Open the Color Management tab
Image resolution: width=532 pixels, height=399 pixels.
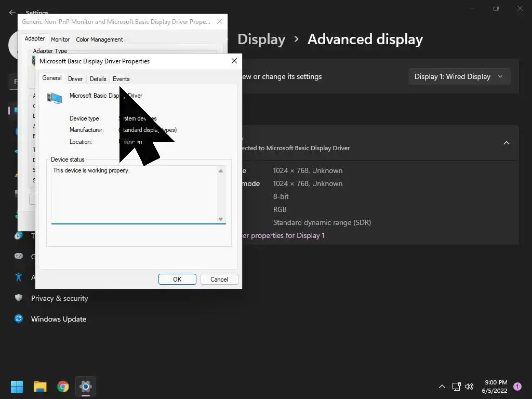click(99, 39)
